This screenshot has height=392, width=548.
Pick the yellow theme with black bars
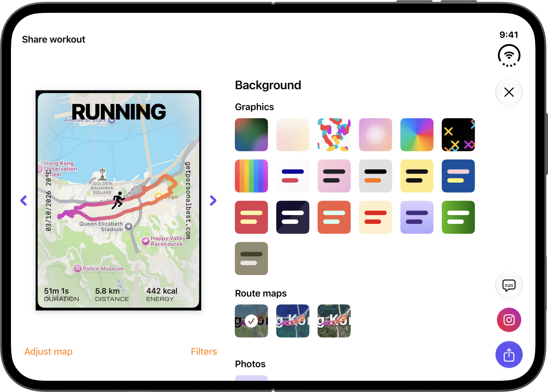(417, 176)
